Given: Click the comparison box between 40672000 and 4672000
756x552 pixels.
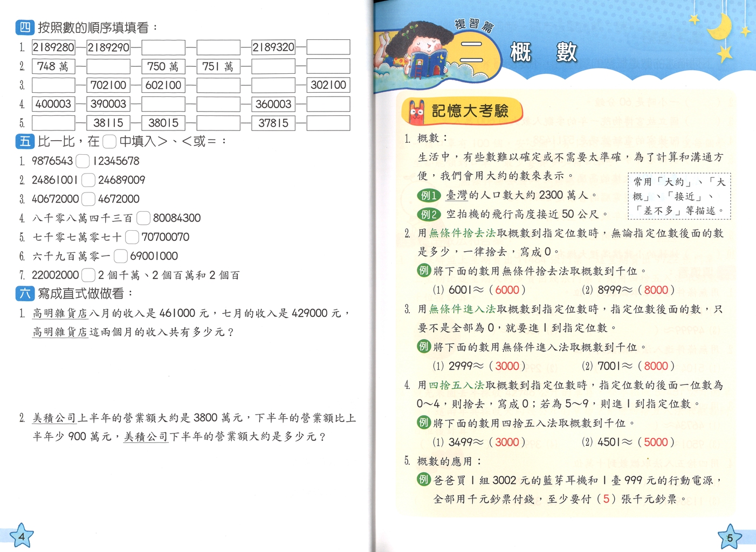Looking at the screenshot, I should pyautogui.click(x=88, y=199).
